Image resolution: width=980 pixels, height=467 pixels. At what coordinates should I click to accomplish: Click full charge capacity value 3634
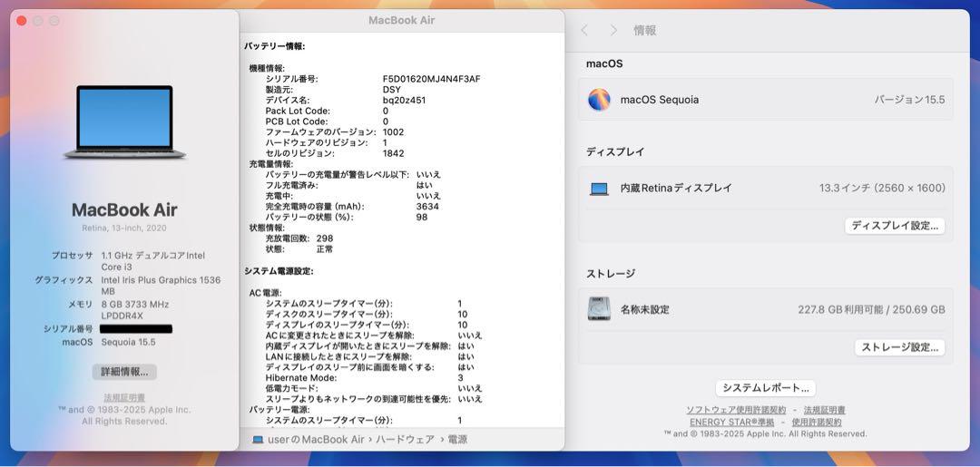point(427,206)
